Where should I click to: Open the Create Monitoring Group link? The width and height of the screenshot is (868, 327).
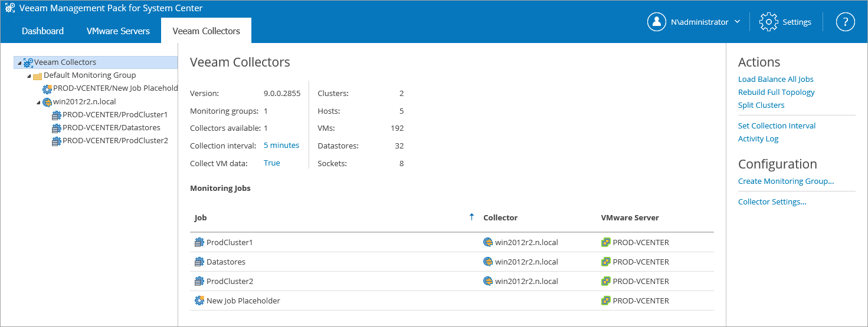click(x=785, y=181)
